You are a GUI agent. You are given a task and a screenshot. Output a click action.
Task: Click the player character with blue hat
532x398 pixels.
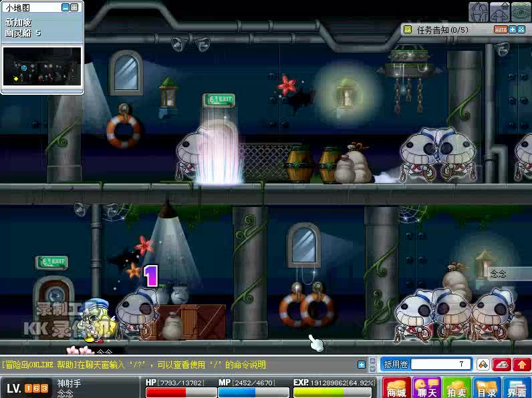point(97,321)
